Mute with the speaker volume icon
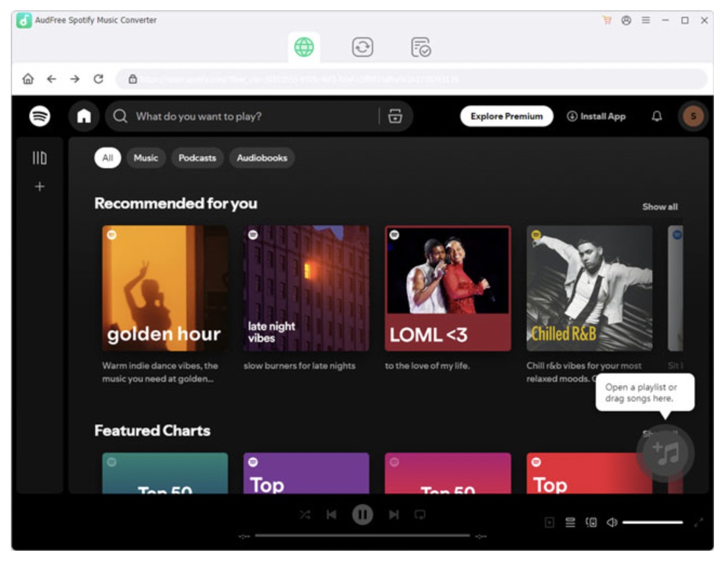The height and width of the screenshot is (561, 728). click(612, 523)
